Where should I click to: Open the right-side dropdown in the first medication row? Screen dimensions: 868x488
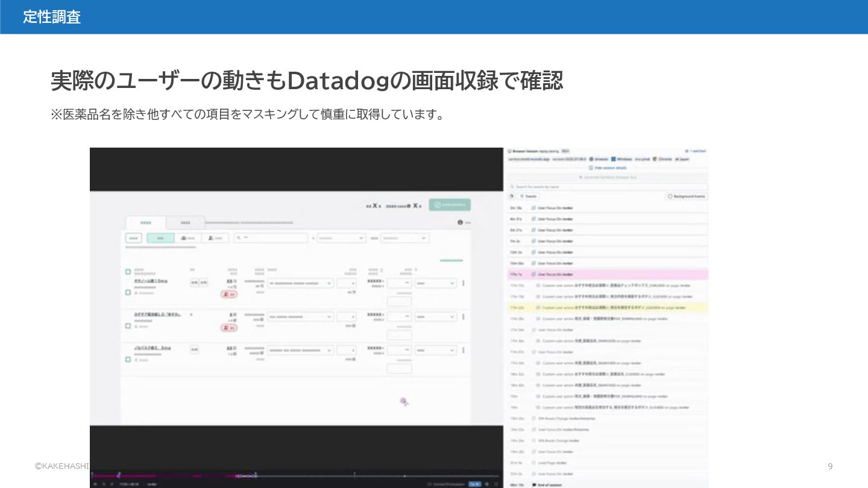pyautogui.click(x=436, y=283)
